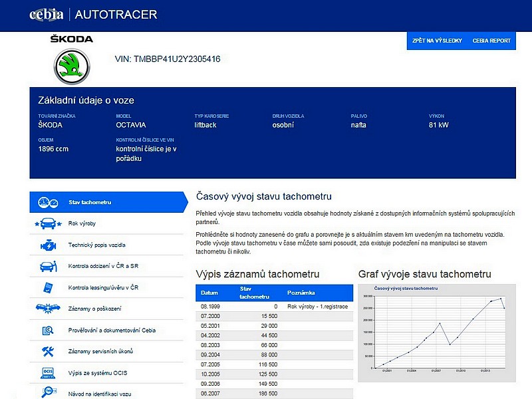
Task: Select the 08.1999 table row date
Action: tap(210, 307)
